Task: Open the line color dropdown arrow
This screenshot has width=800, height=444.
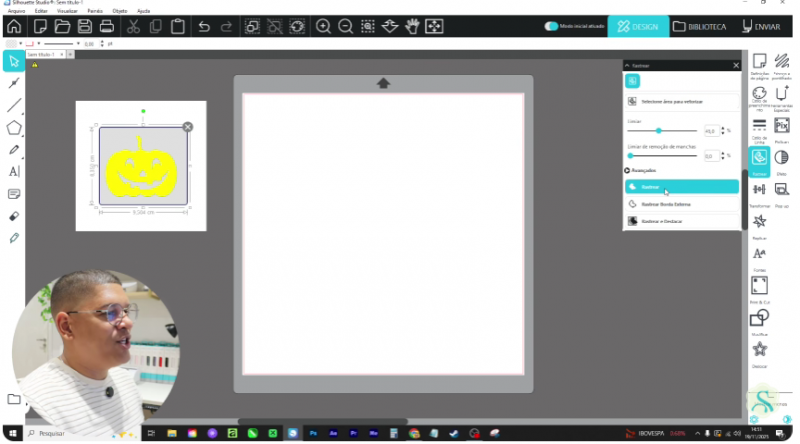Action: tap(41, 44)
